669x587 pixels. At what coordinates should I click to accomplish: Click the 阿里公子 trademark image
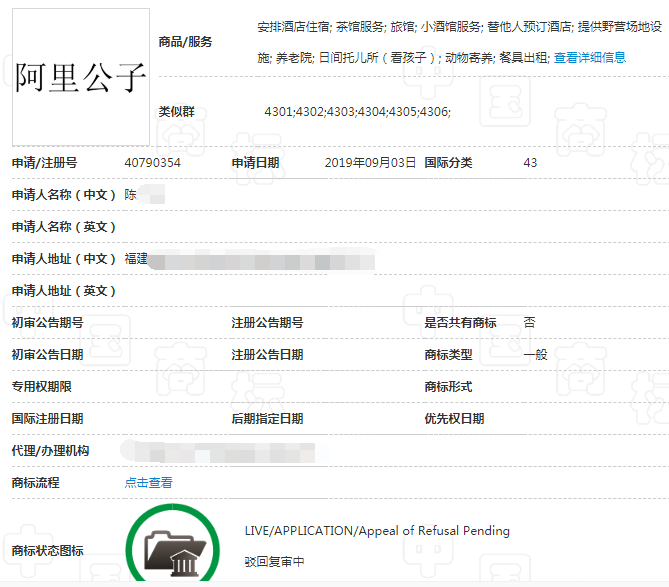coord(81,77)
